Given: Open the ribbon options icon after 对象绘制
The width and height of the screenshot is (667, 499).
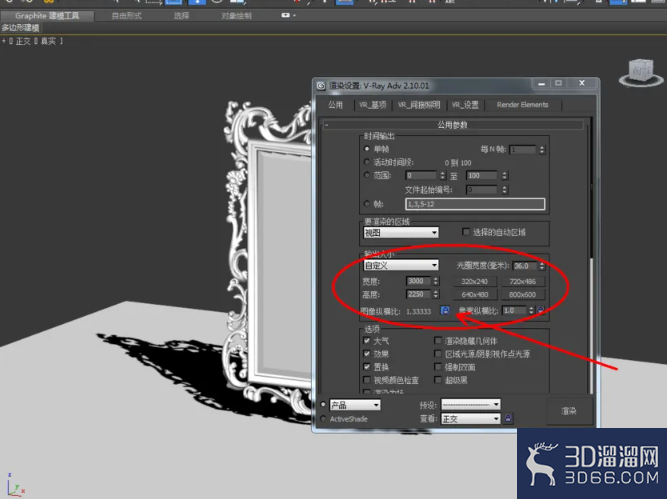Looking at the screenshot, I should coord(285,15).
